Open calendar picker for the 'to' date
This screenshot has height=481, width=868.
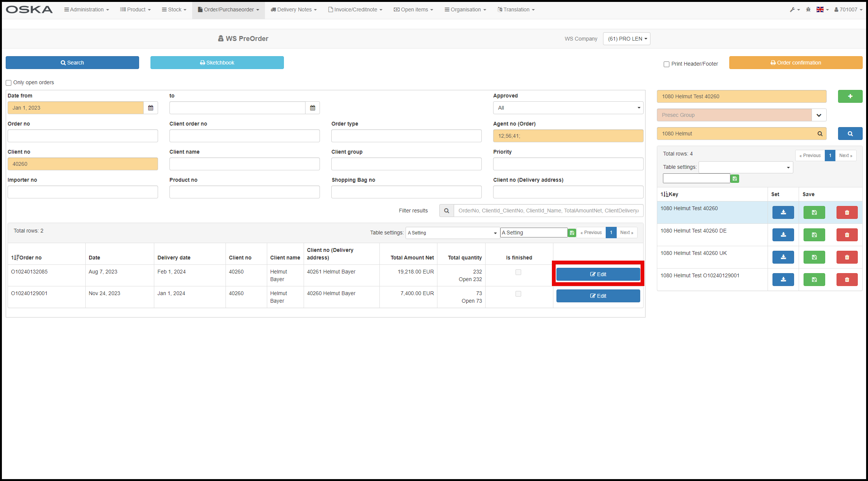pyautogui.click(x=312, y=108)
